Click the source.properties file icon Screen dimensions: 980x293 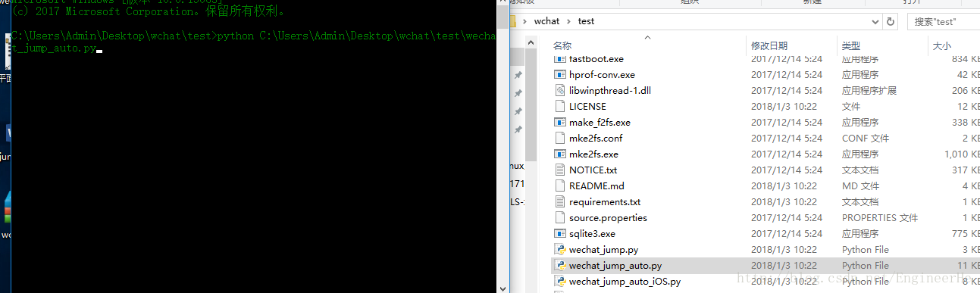click(x=560, y=217)
